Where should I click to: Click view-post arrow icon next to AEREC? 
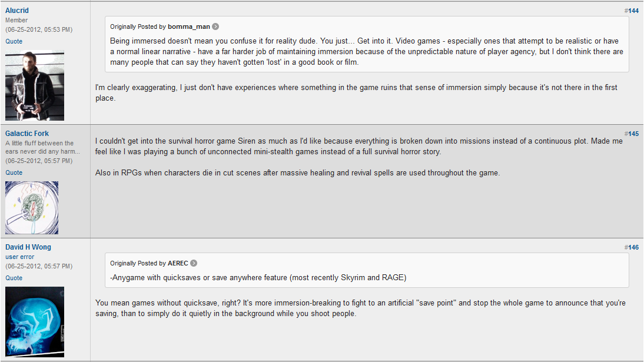pyautogui.click(x=194, y=263)
